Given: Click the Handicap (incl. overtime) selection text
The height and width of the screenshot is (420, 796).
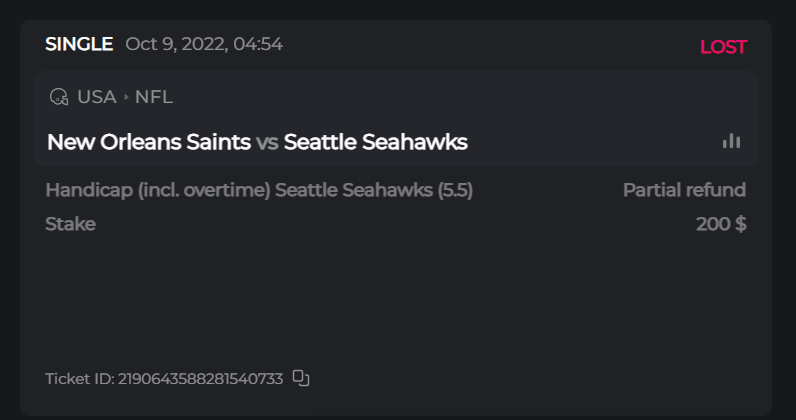Looking at the screenshot, I should point(158,190).
